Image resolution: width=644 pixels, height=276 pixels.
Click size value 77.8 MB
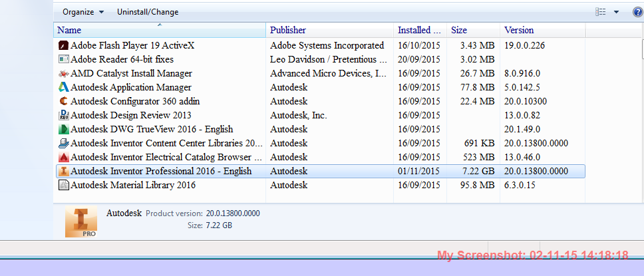coord(477,88)
